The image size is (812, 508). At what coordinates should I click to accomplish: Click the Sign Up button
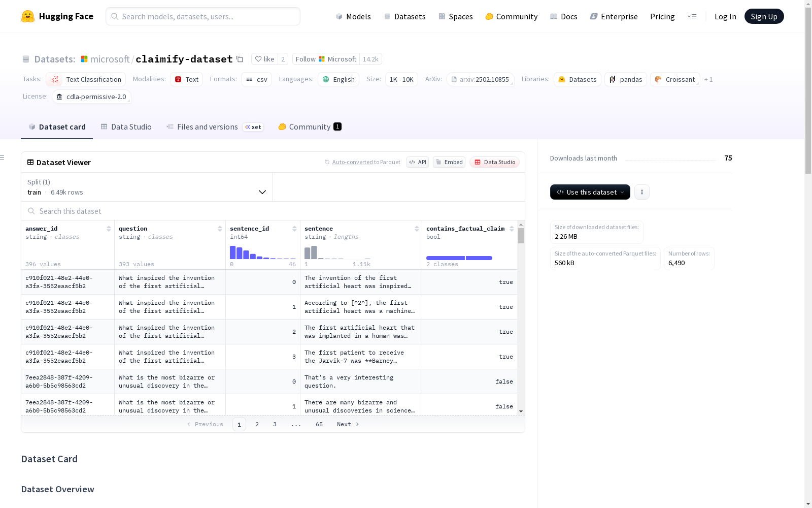764,16
